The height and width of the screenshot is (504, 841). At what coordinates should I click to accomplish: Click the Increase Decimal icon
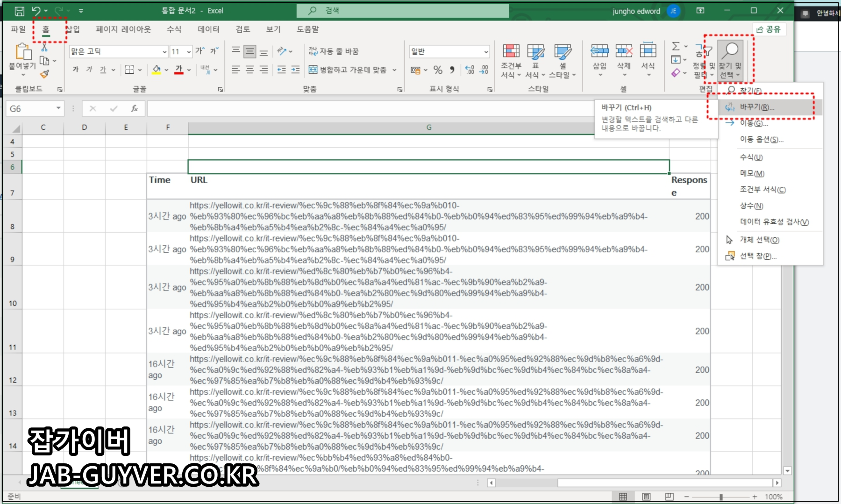coord(470,70)
